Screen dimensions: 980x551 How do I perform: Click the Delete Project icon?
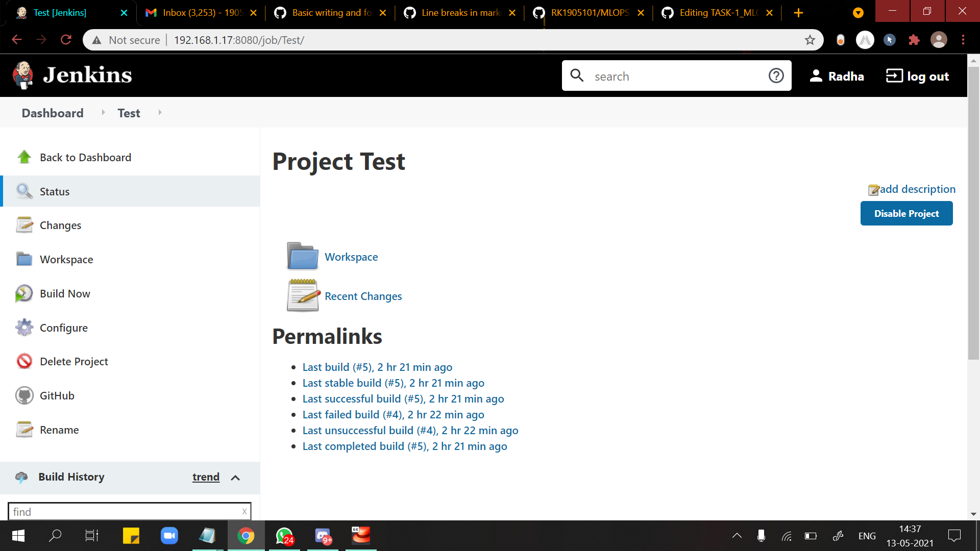click(24, 361)
